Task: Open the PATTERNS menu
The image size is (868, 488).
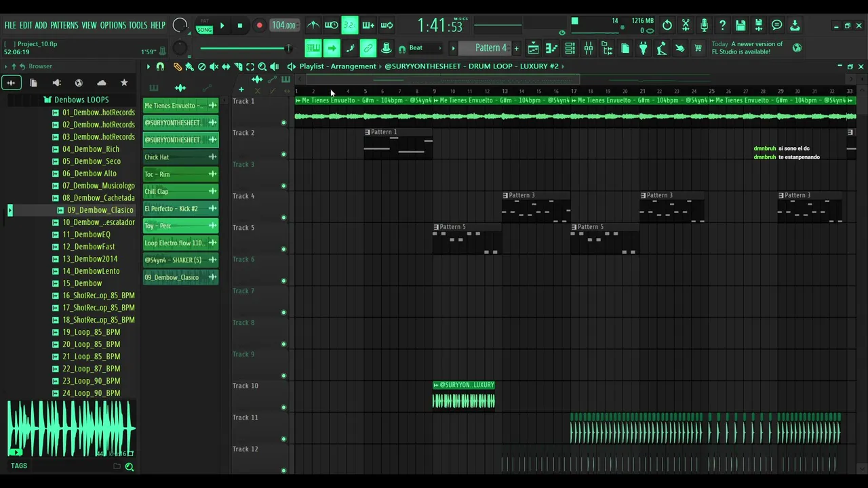Action: click(64, 25)
